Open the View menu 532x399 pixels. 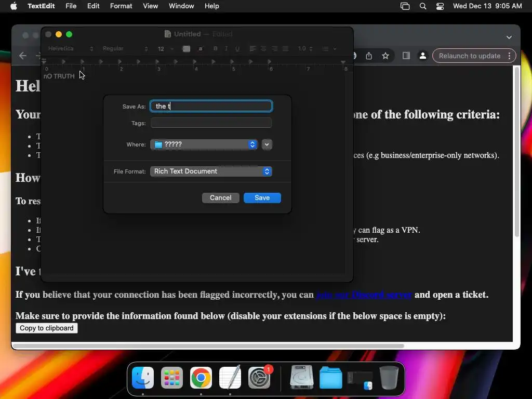pyautogui.click(x=150, y=6)
